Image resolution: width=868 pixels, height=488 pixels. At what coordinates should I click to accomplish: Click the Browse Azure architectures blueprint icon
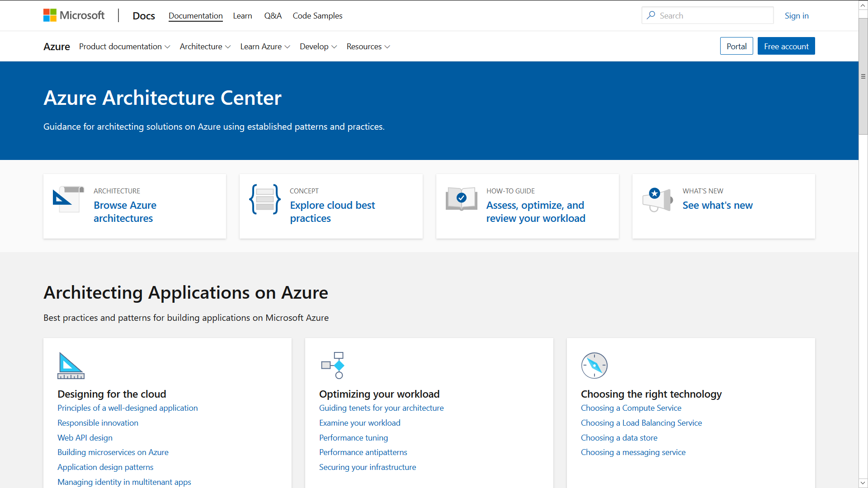(69, 199)
